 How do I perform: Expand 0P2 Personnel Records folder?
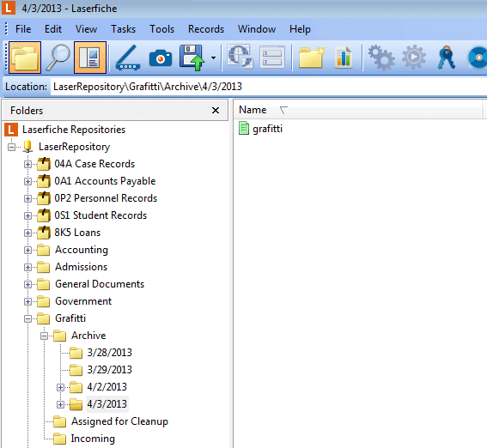(27, 198)
